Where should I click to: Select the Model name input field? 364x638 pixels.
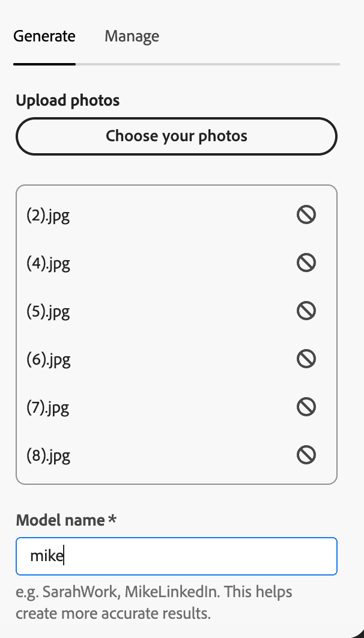click(x=176, y=556)
